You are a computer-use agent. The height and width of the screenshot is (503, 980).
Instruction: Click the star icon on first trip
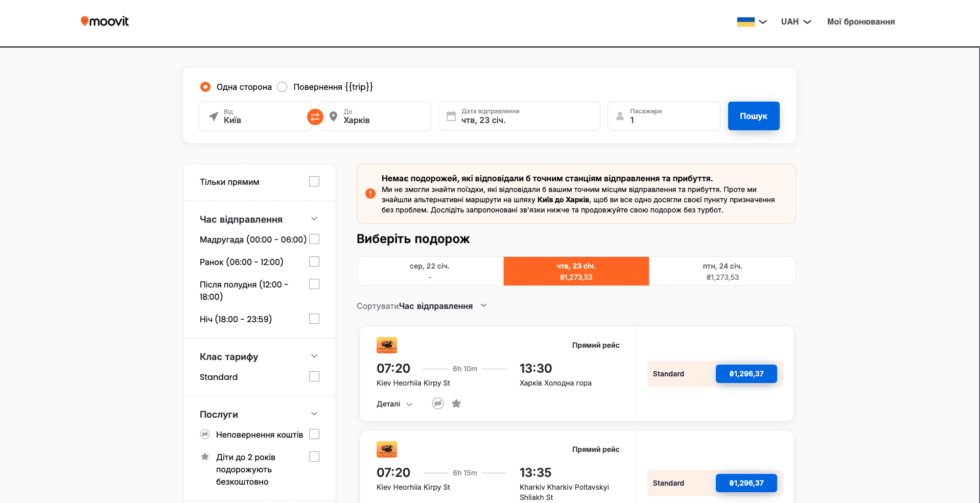coord(456,403)
